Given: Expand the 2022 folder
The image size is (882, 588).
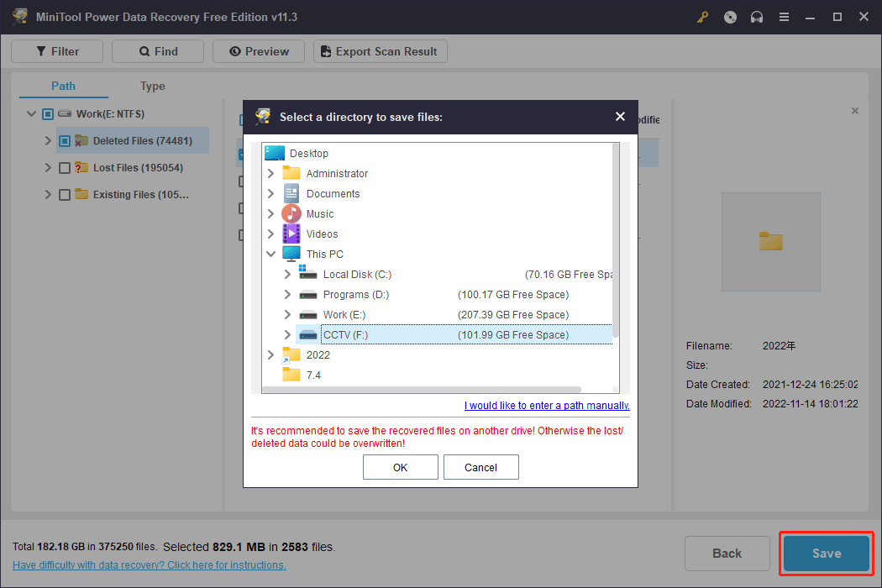Looking at the screenshot, I should (270, 355).
